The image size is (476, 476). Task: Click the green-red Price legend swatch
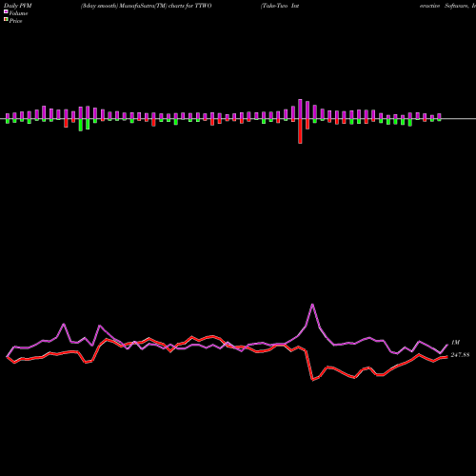tap(6, 20)
